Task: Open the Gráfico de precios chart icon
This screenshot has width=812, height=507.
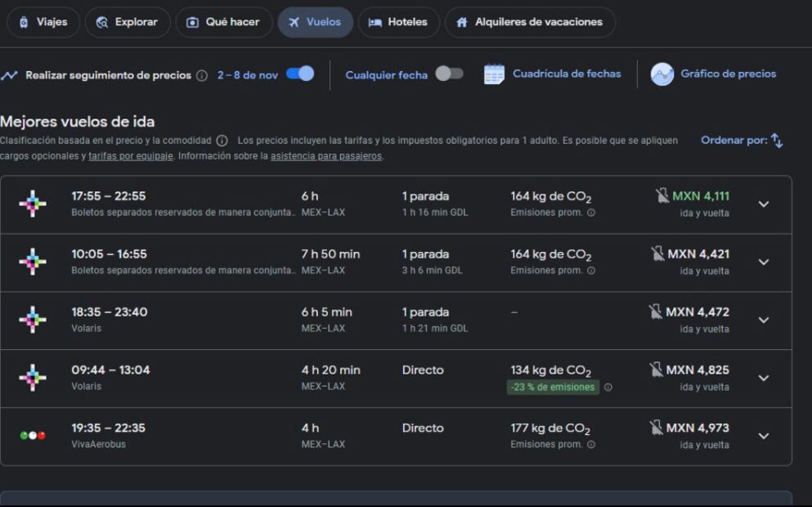Action: (662, 74)
